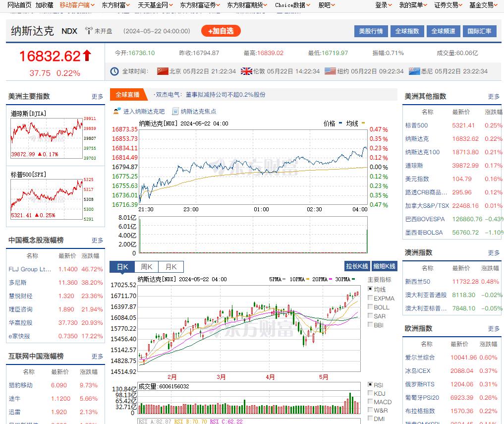Open the 猎豹移动 stock link
The height and width of the screenshot is (424, 504).
coord(21,385)
